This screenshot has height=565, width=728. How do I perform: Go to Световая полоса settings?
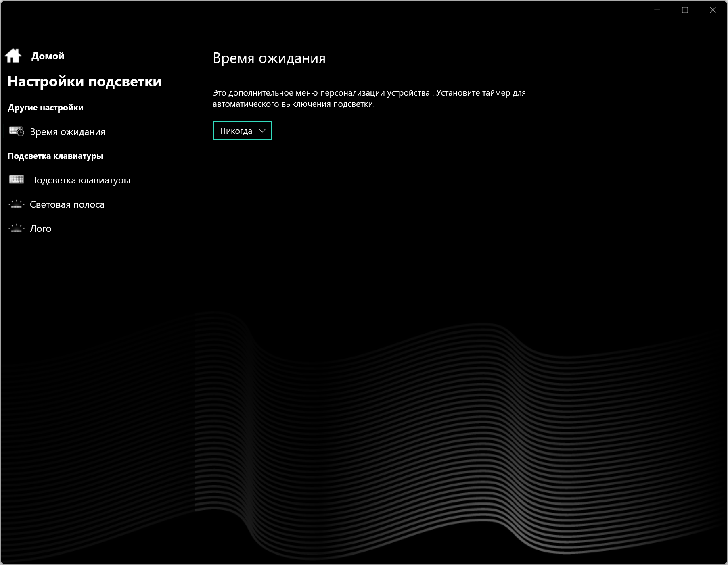tap(67, 204)
